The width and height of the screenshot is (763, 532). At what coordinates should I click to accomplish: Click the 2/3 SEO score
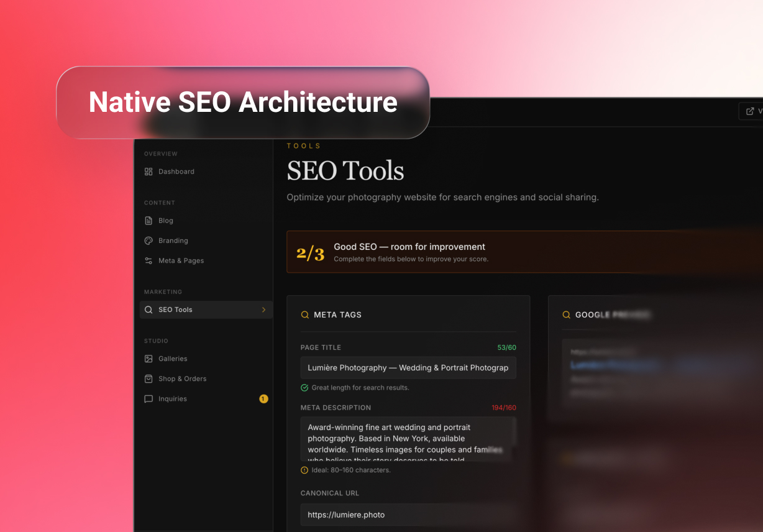(x=310, y=253)
